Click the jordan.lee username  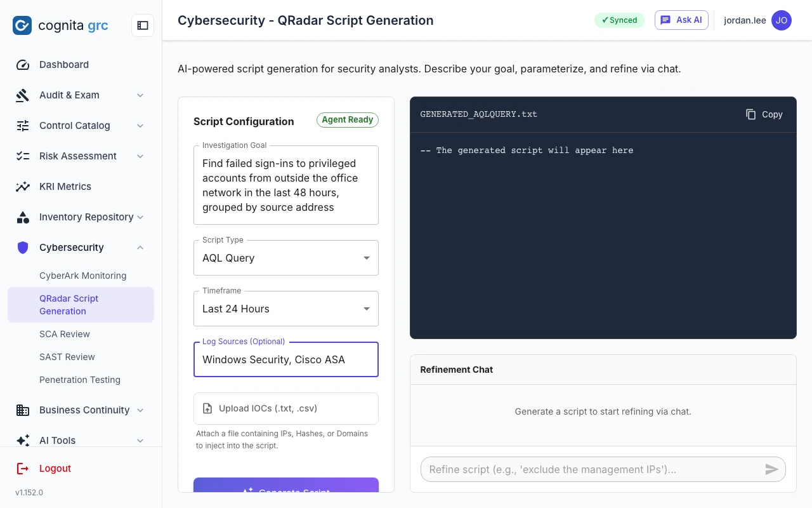click(745, 20)
